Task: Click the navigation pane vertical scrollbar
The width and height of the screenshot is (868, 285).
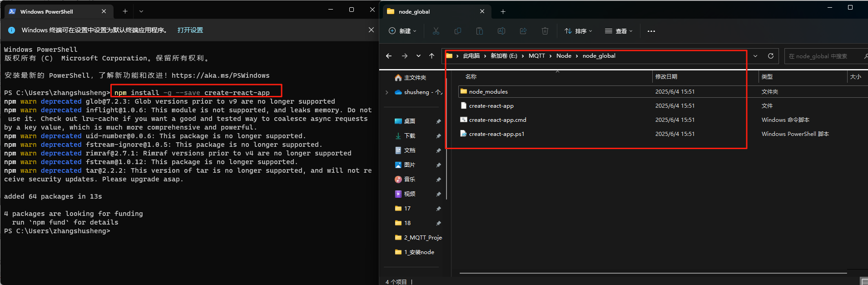Action: point(447,139)
